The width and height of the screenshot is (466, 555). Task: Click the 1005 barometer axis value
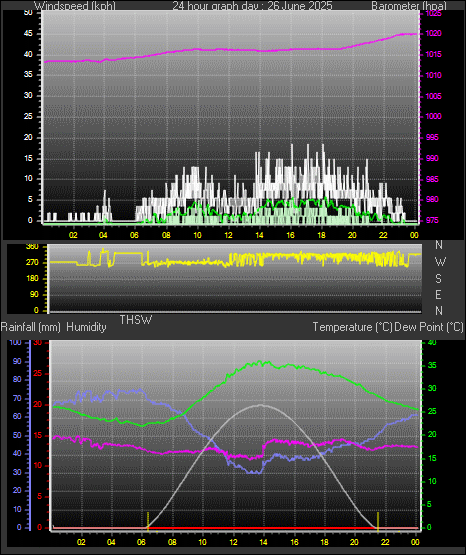[433, 96]
